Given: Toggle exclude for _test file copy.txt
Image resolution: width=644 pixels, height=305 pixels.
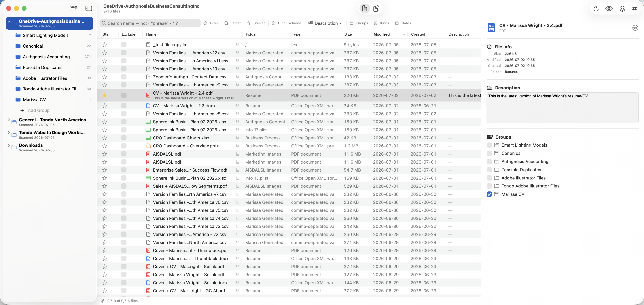Looking at the screenshot, I should pyautogui.click(x=124, y=45).
